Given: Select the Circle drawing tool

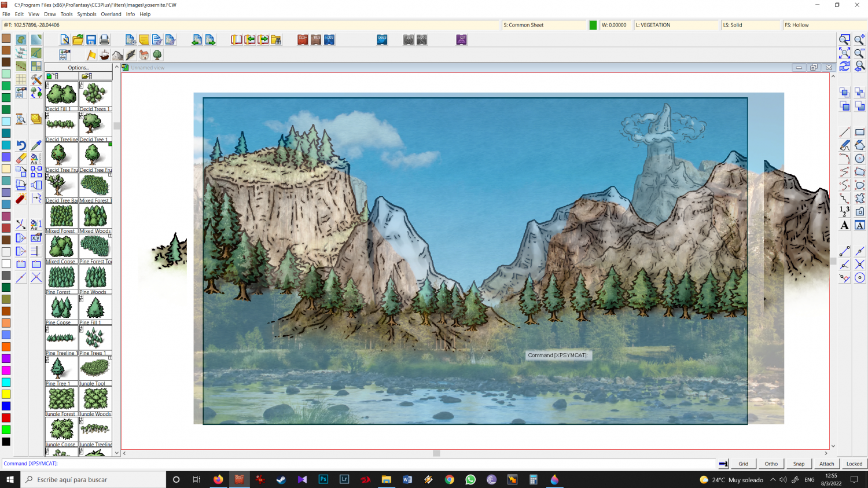Looking at the screenshot, I should click(860, 159).
